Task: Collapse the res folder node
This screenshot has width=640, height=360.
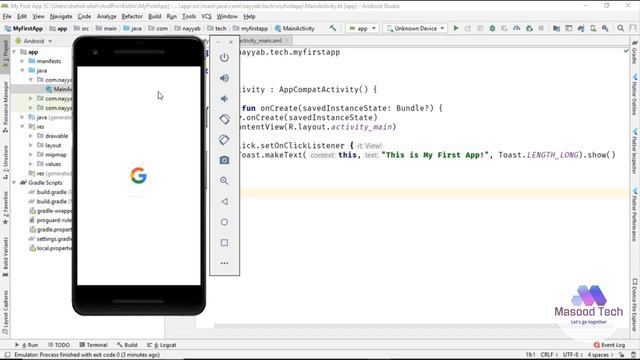Action: (22, 127)
